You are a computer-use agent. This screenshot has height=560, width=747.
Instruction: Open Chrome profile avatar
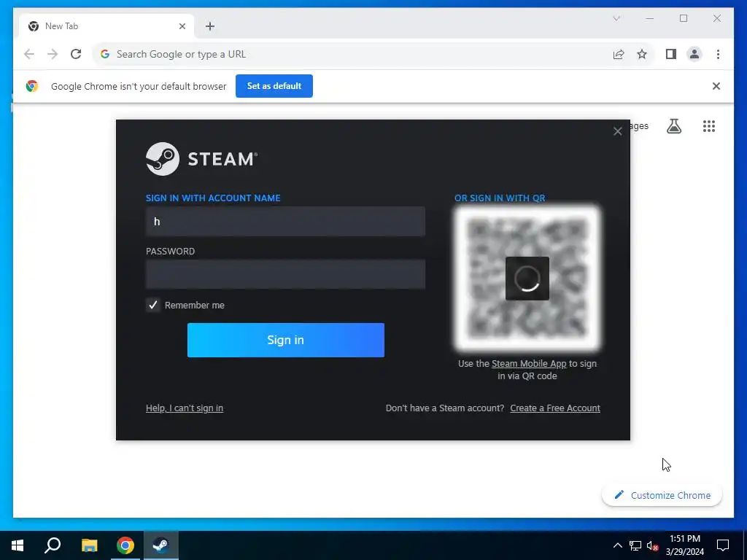[x=694, y=54]
